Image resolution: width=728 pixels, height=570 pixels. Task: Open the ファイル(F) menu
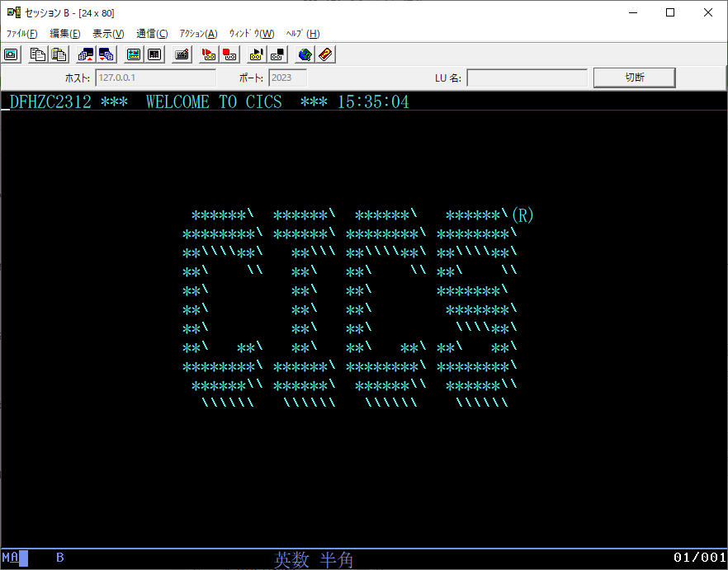click(21, 34)
